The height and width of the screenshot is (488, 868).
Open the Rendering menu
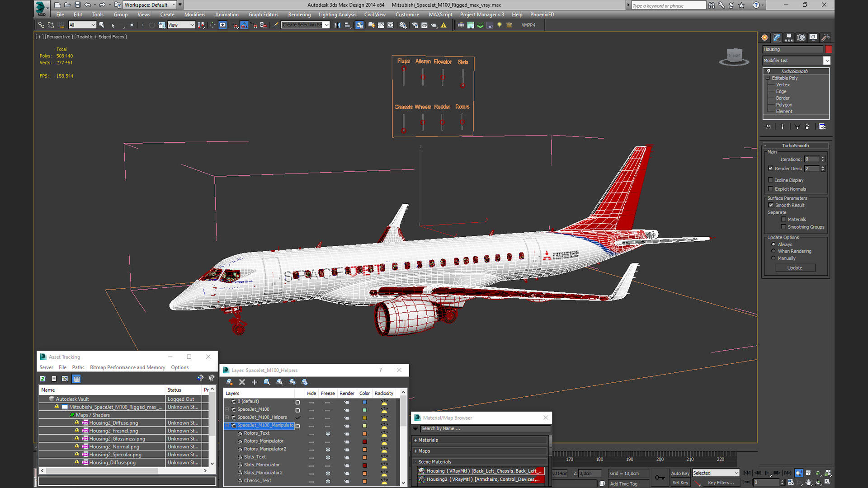point(299,14)
